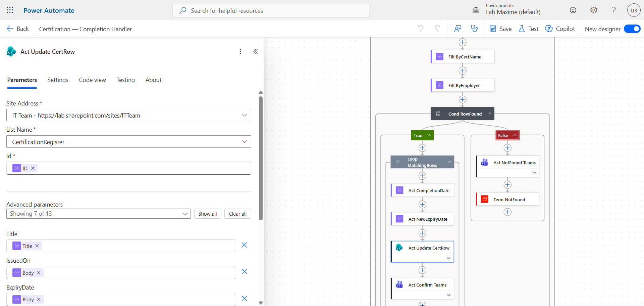This screenshot has width=644, height=306.
Task: Select the Act NotFound Teams node
Action: coord(507,166)
